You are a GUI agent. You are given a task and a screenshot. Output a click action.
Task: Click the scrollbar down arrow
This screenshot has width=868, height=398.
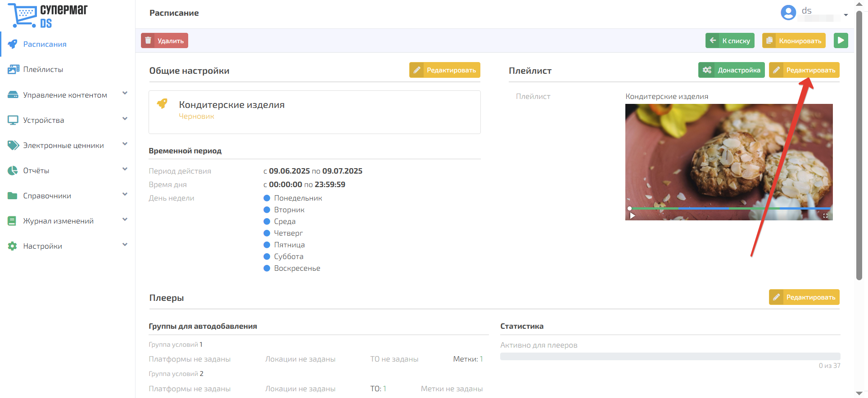pos(859,394)
